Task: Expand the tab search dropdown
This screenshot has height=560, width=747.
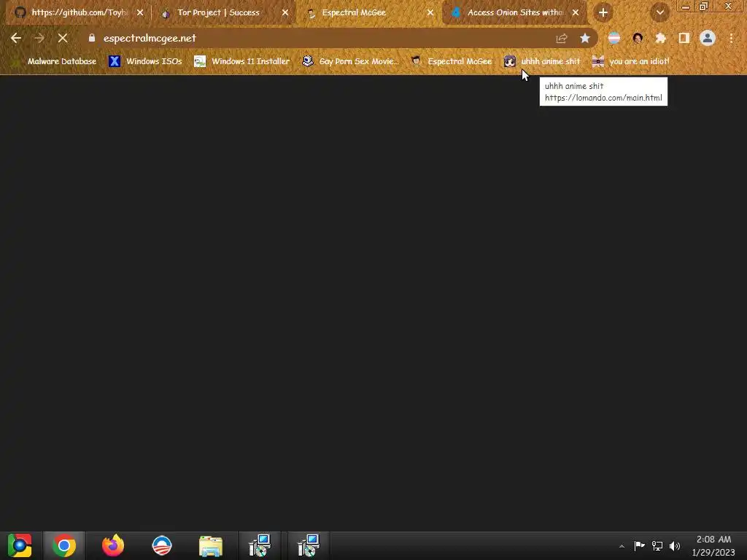Action: pos(659,13)
